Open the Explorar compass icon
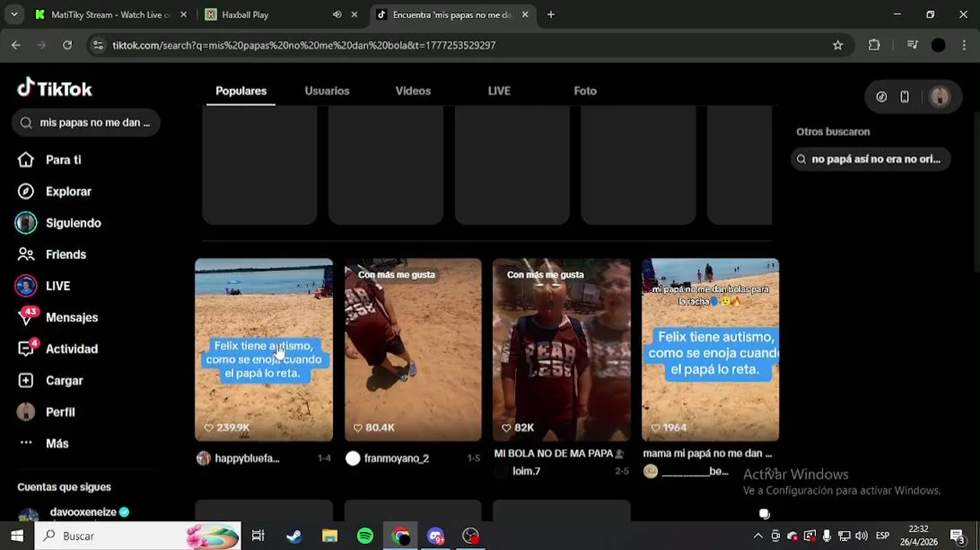This screenshot has height=550, width=980. pyautogui.click(x=26, y=191)
